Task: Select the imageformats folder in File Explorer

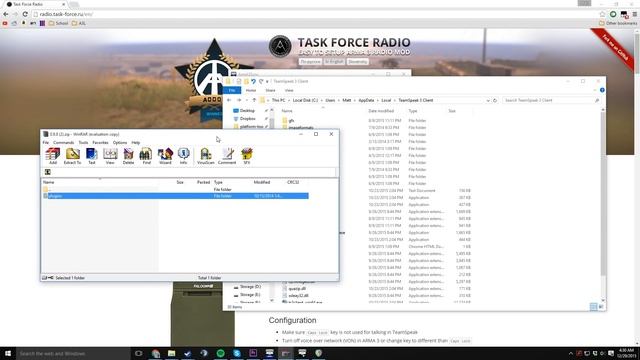Action: pyautogui.click(x=300, y=127)
